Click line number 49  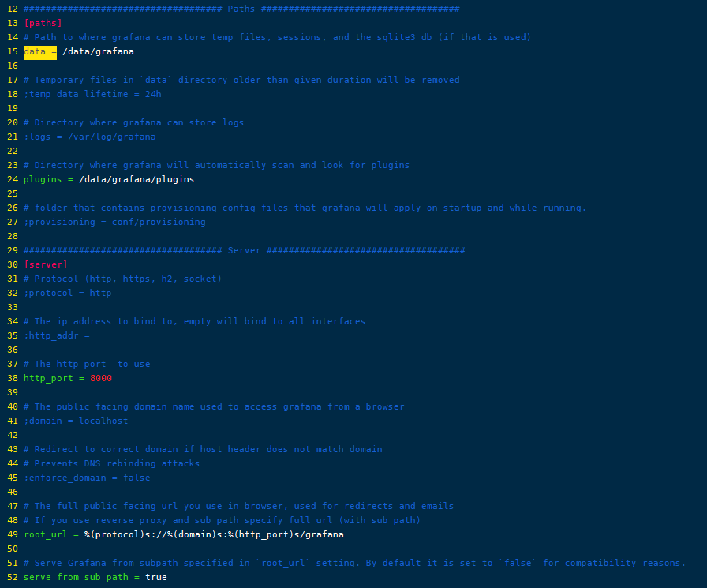pyautogui.click(x=13, y=534)
